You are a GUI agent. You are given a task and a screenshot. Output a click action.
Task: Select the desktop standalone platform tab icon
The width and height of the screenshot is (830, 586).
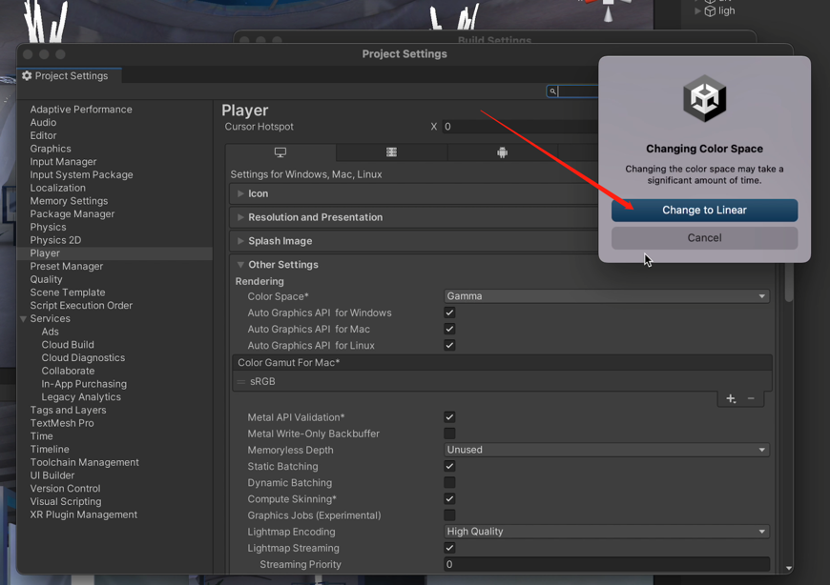click(x=280, y=153)
